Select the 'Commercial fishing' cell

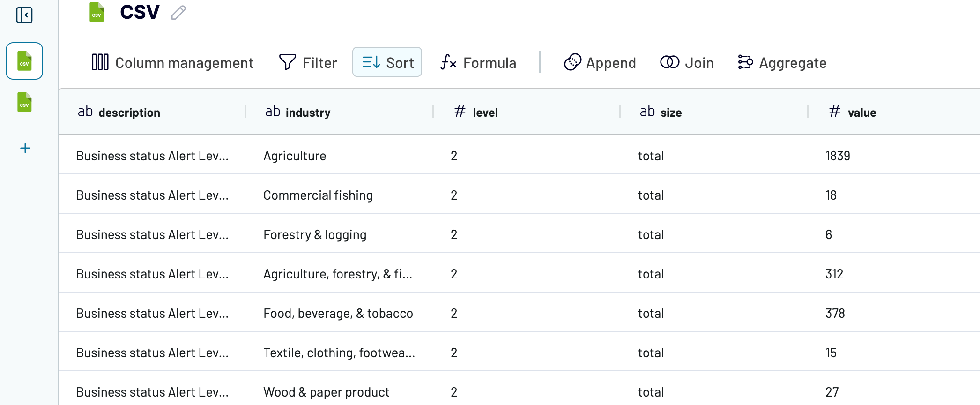(x=318, y=195)
